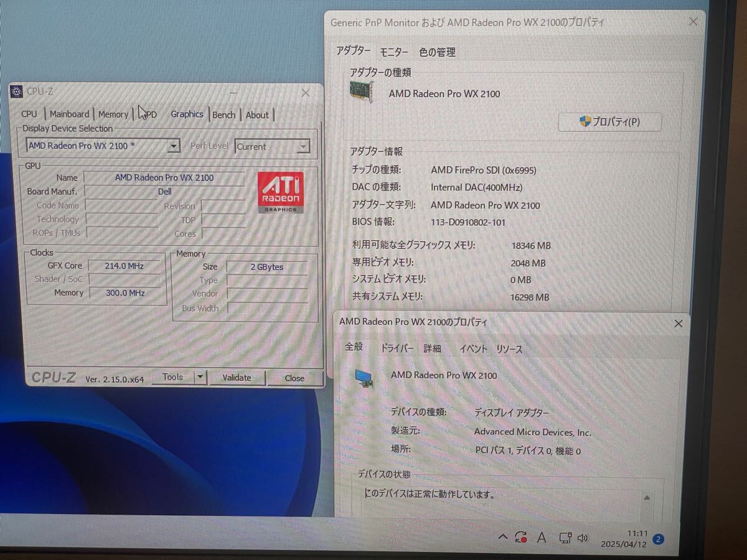Viewport: 747px width, 560px height.
Task: Close the Generic PnP Monitor properties window
Action: [693, 22]
